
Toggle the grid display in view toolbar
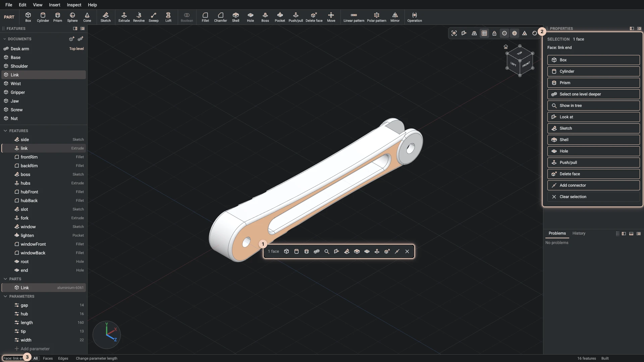484,33
